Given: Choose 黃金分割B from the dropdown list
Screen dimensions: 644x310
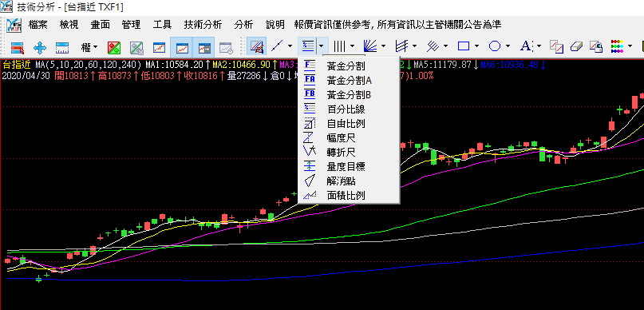Looking at the screenshot, I should pos(349,95).
